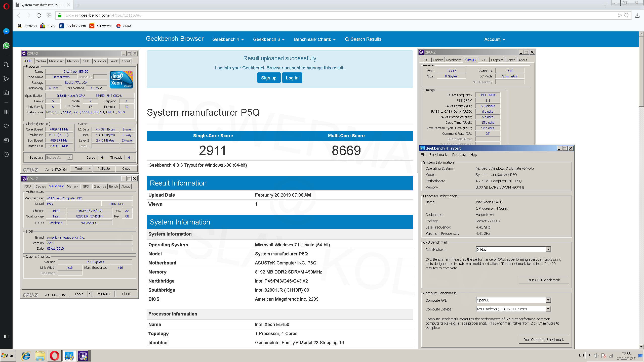Reload the page with refresh icon
The width and height of the screenshot is (644, 362).
39,15
